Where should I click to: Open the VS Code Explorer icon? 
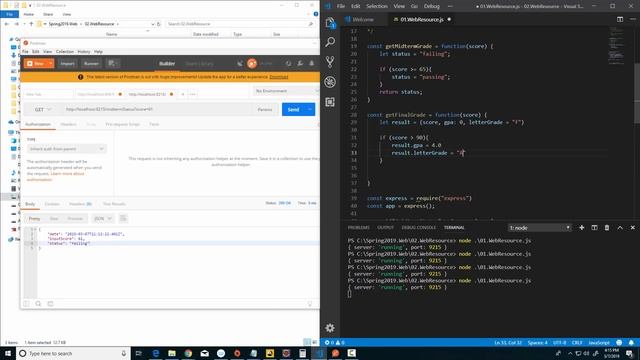330,22
